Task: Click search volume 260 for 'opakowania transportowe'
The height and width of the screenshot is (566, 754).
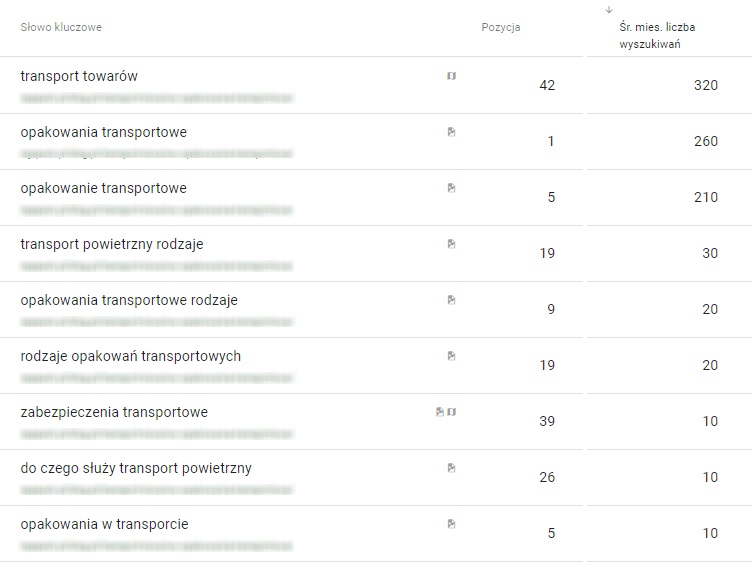Action: tap(705, 141)
